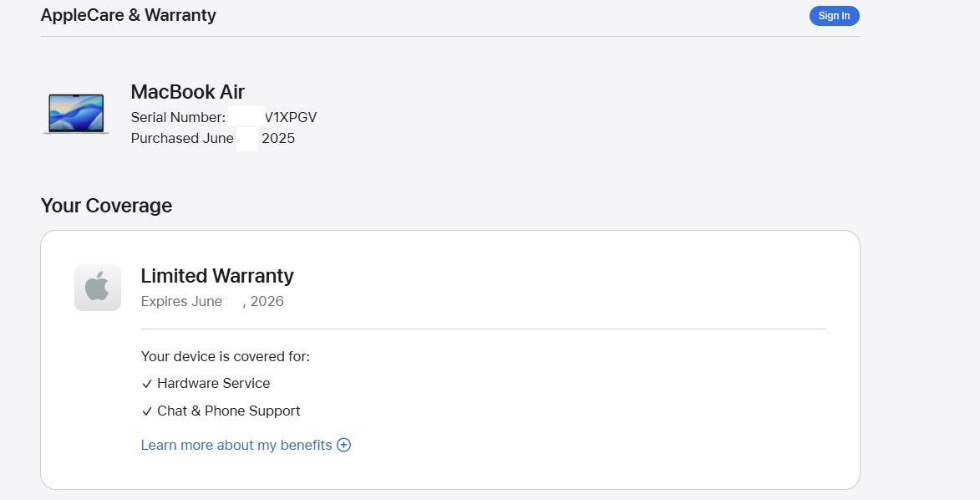Click the gray Apple logo icon
980x500 pixels.
98,288
